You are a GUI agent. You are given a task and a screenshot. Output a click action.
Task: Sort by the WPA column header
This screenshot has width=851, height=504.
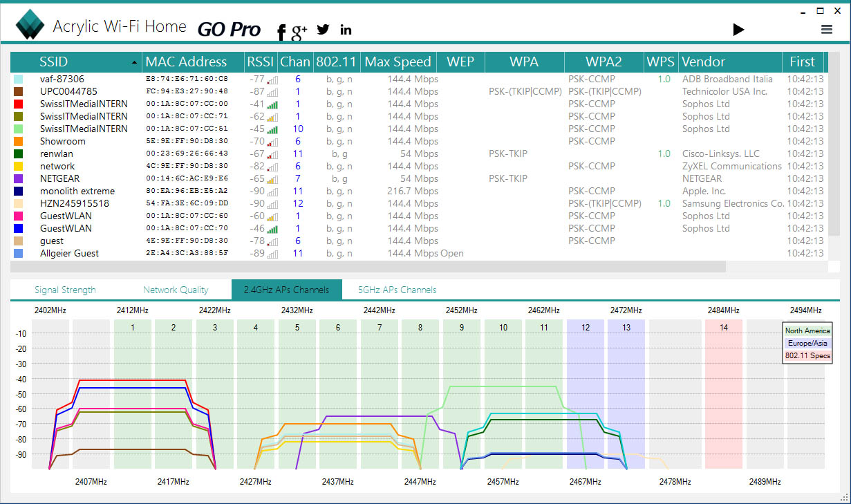pos(524,62)
